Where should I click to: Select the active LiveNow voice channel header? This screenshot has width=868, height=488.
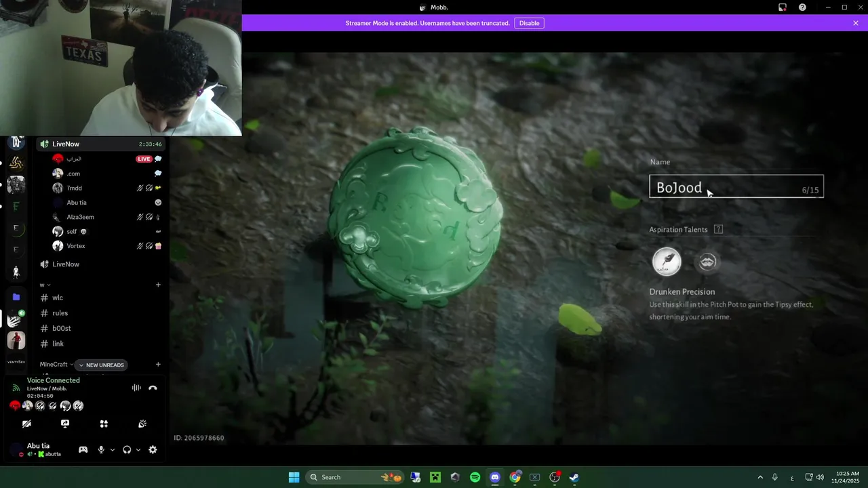[102, 144]
